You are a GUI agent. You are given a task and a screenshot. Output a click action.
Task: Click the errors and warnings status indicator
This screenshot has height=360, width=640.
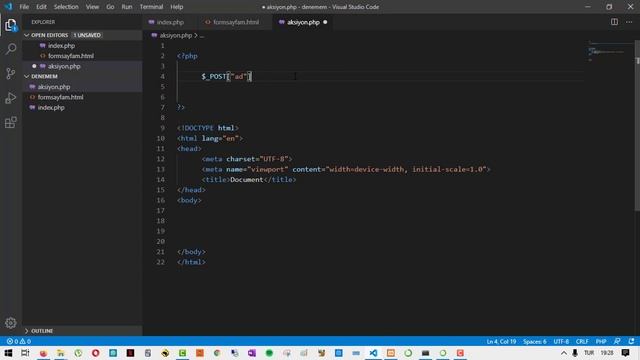coord(19,341)
